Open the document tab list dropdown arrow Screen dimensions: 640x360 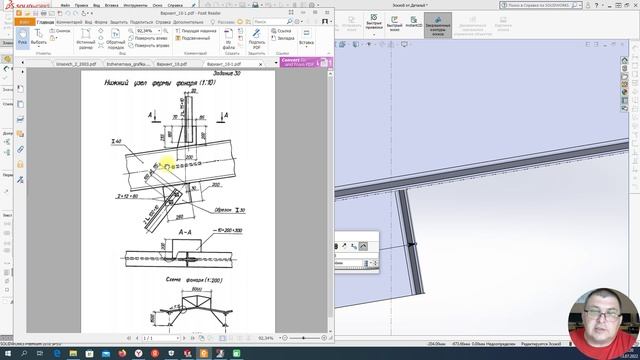276,63
